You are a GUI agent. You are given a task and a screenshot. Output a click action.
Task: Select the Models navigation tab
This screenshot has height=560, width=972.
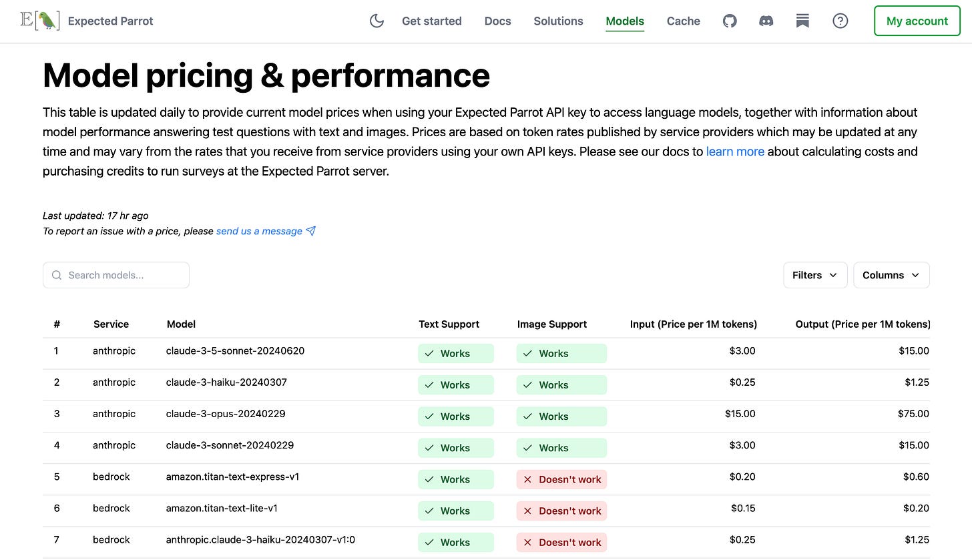[x=625, y=21]
